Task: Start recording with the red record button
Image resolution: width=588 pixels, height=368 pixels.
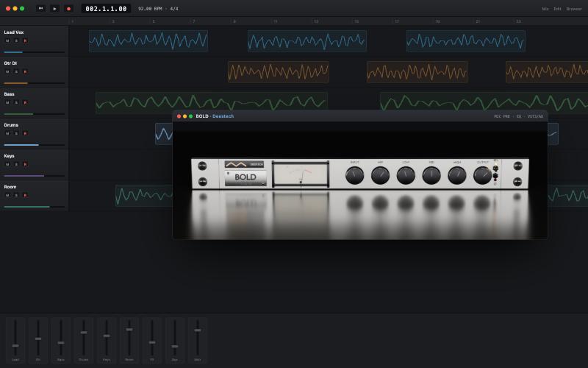Action: [68, 8]
